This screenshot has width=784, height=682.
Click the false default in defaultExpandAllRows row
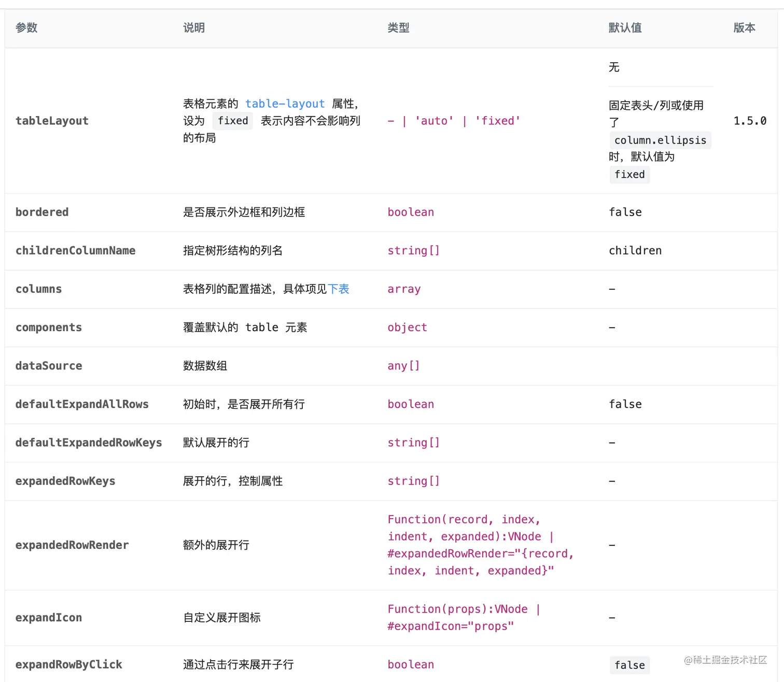click(x=625, y=404)
